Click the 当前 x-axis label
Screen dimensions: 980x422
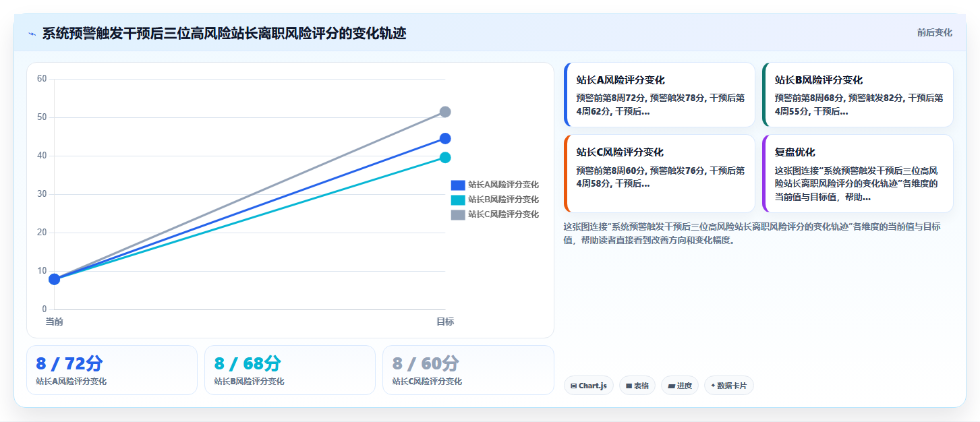55,322
